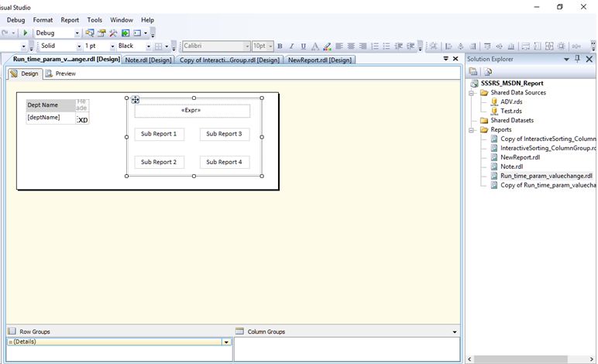Click the «Expr» text box
Viewport: 598px width, 364px height.
tap(191, 111)
